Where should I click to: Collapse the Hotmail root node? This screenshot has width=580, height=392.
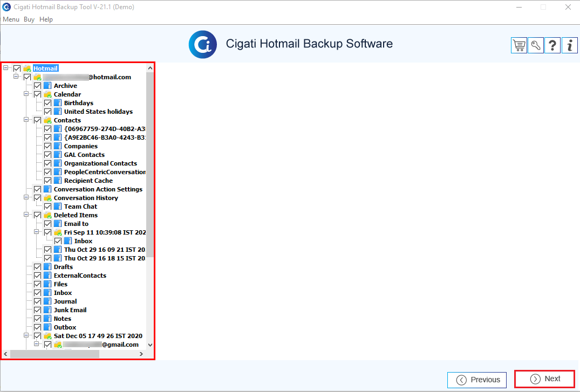click(x=5, y=68)
